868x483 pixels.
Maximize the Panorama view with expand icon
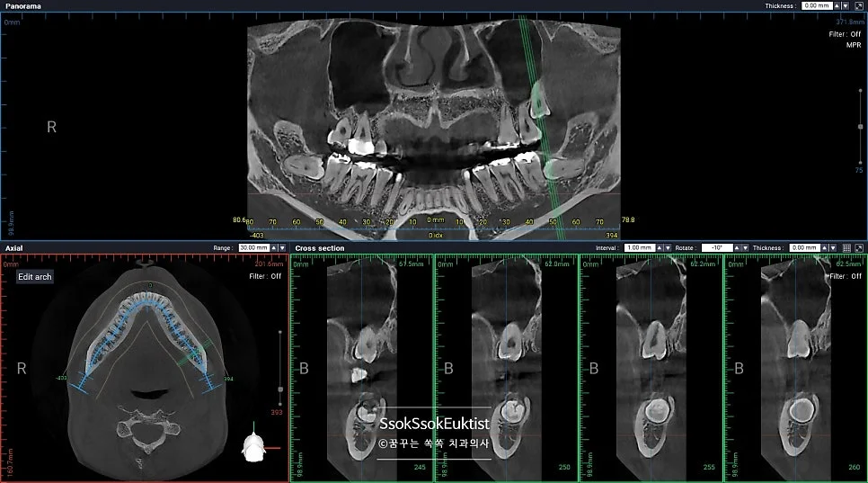click(x=859, y=5)
